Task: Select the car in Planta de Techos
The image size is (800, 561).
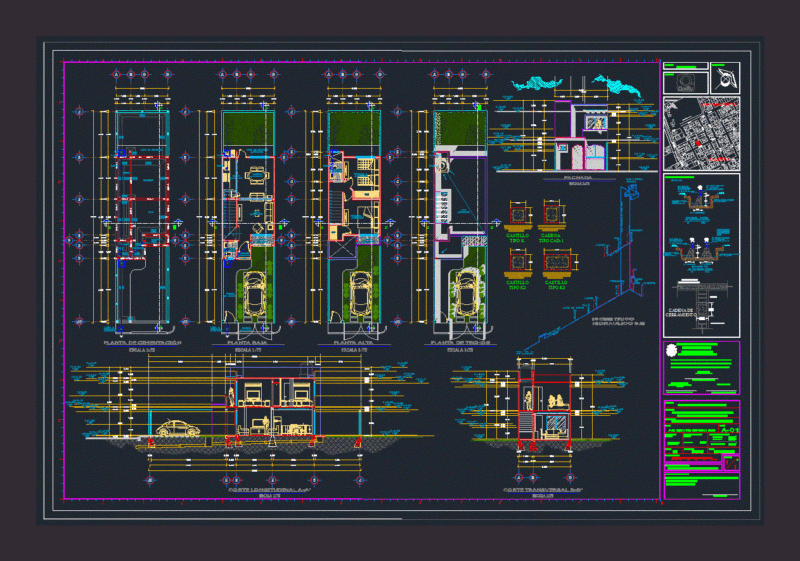Action: (x=466, y=294)
